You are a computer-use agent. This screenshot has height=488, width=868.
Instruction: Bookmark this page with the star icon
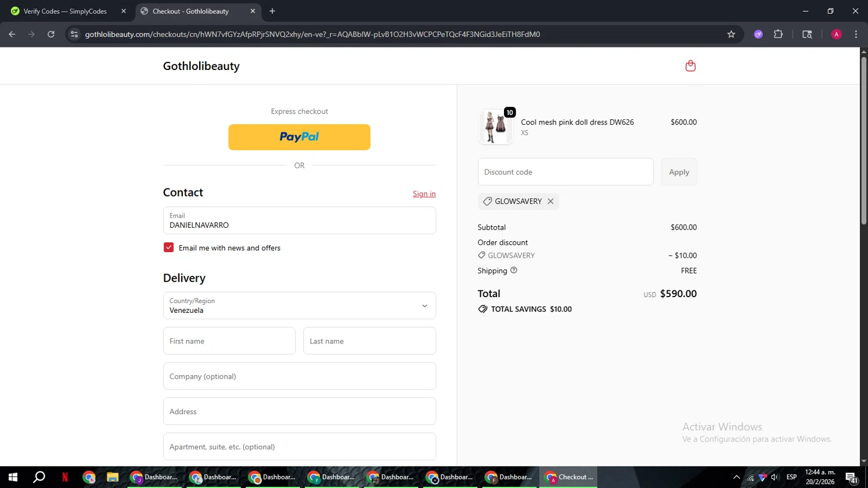[731, 34]
